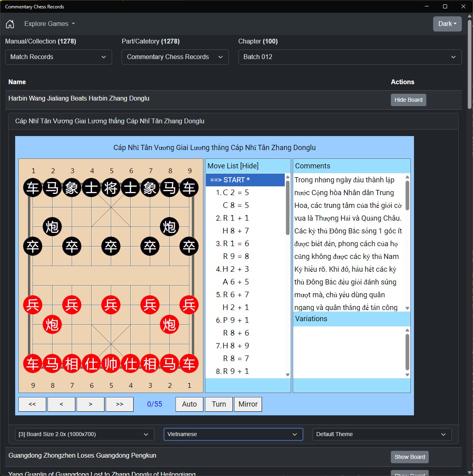This screenshot has height=476, width=473.
Task: Click the black center pawn 卒 on file 5
Action: [111, 246]
